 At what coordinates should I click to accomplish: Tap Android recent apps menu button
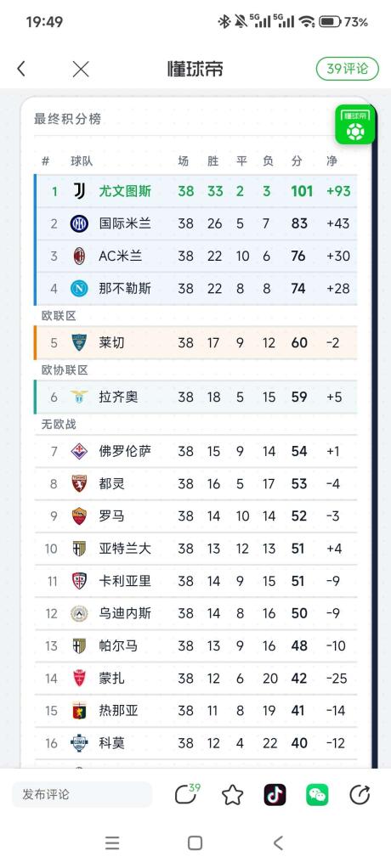pos(112,843)
